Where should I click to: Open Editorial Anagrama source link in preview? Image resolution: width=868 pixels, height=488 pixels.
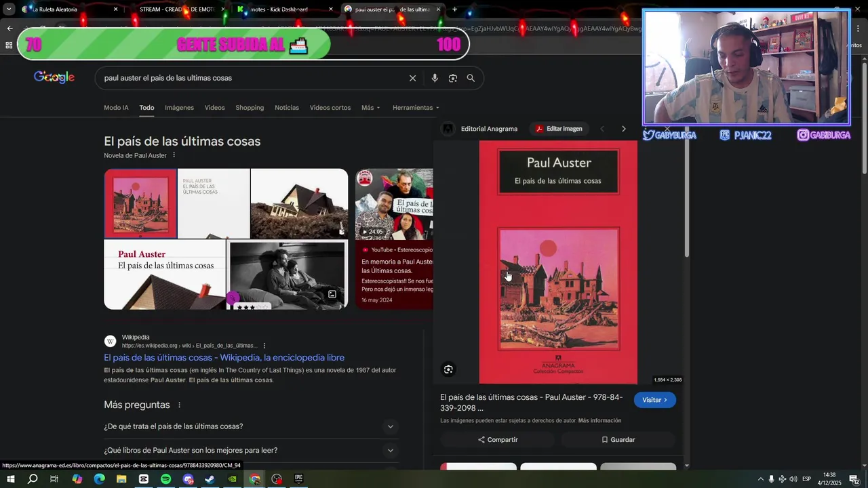(489, 129)
